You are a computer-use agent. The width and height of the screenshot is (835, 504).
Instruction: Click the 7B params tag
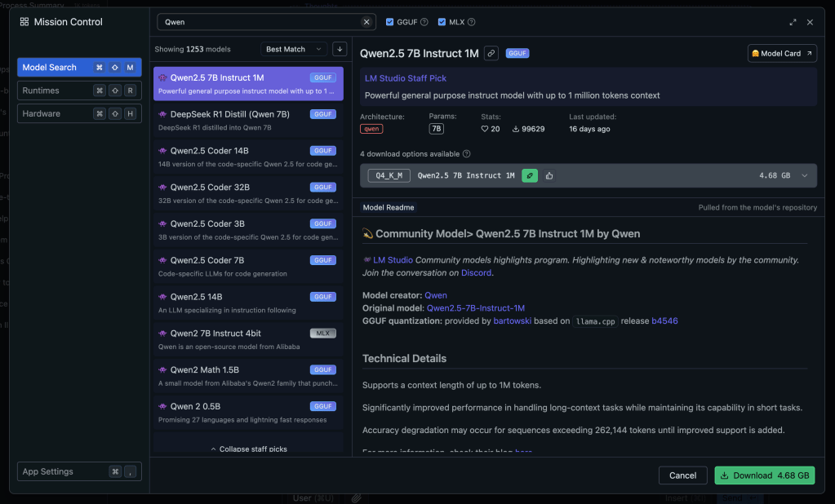[436, 129]
